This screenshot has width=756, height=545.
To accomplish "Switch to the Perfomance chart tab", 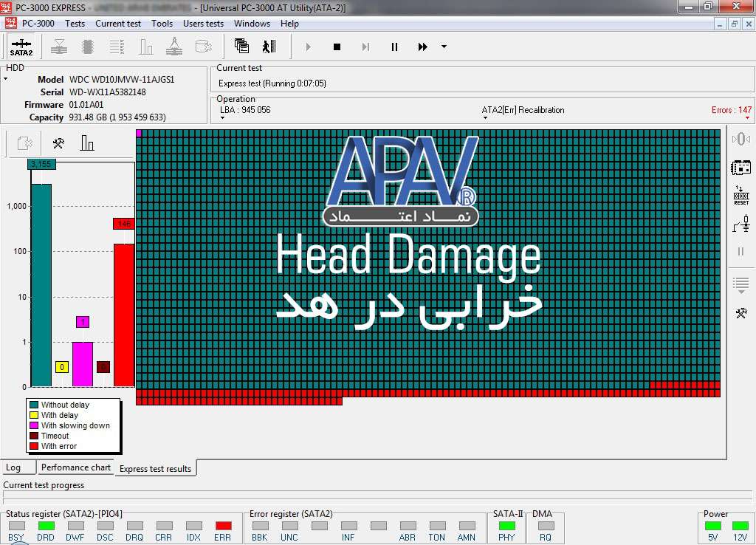I will [76, 467].
